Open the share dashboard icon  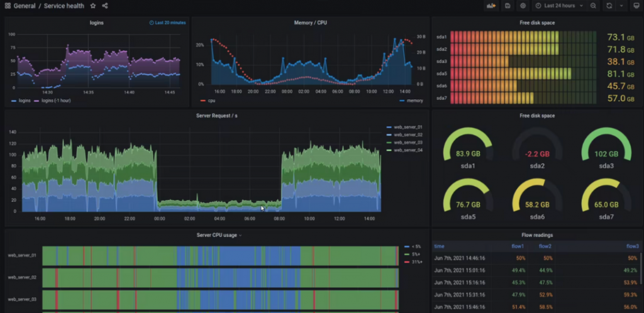(x=105, y=6)
